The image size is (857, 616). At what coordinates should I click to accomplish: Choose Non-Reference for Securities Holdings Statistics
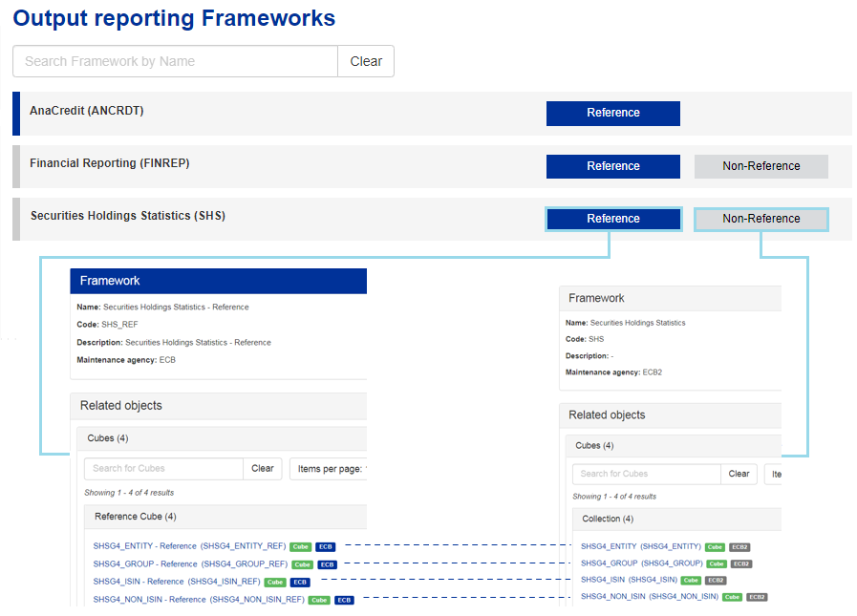tap(761, 219)
